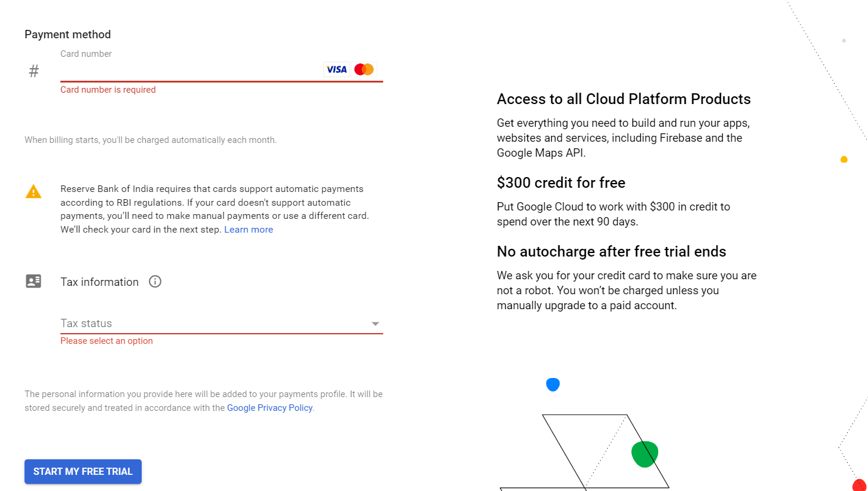Click the "Card number is required" error message
Viewport: 868px width, 491px height.
108,90
